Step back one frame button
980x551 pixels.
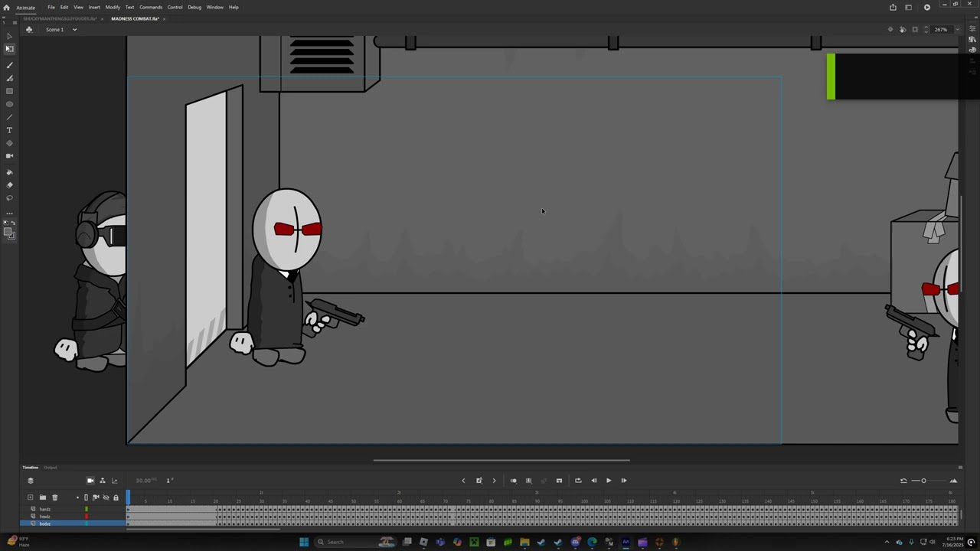point(593,481)
